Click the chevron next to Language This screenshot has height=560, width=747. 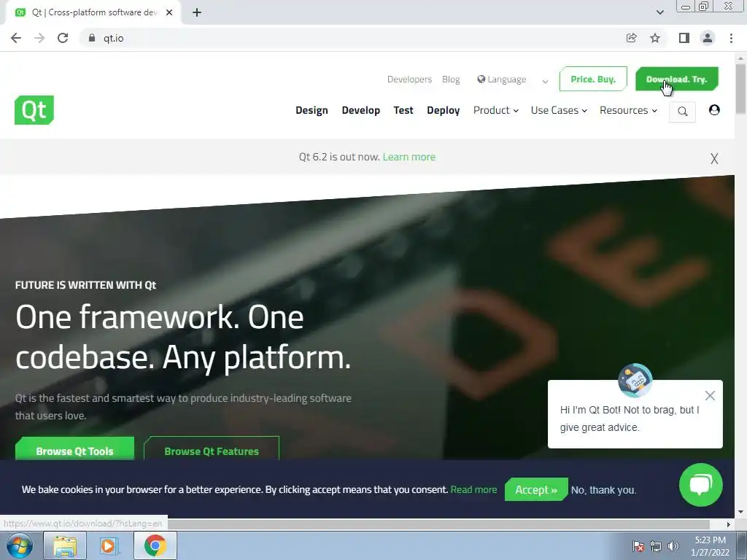tap(545, 82)
